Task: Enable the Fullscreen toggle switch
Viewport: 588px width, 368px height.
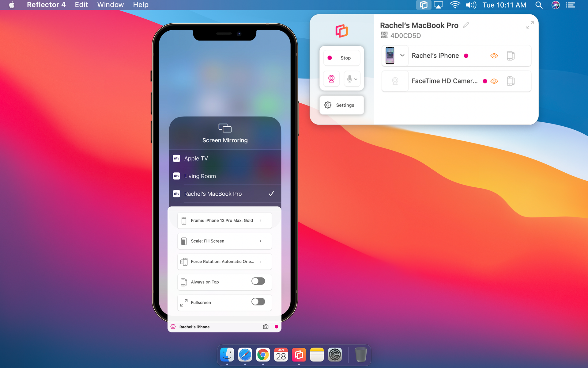Action: (258, 302)
